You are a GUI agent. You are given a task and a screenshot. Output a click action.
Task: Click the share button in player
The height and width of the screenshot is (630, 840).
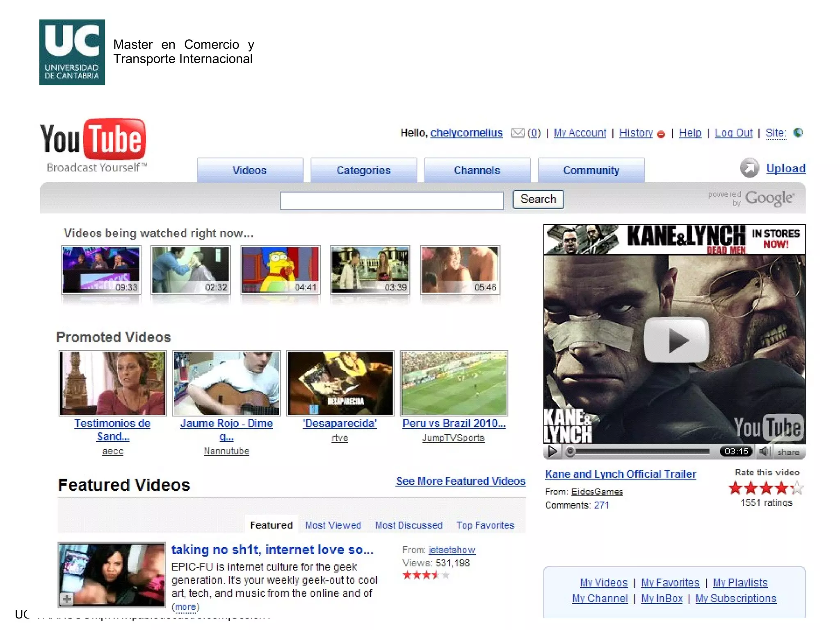(x=788, y=452)
